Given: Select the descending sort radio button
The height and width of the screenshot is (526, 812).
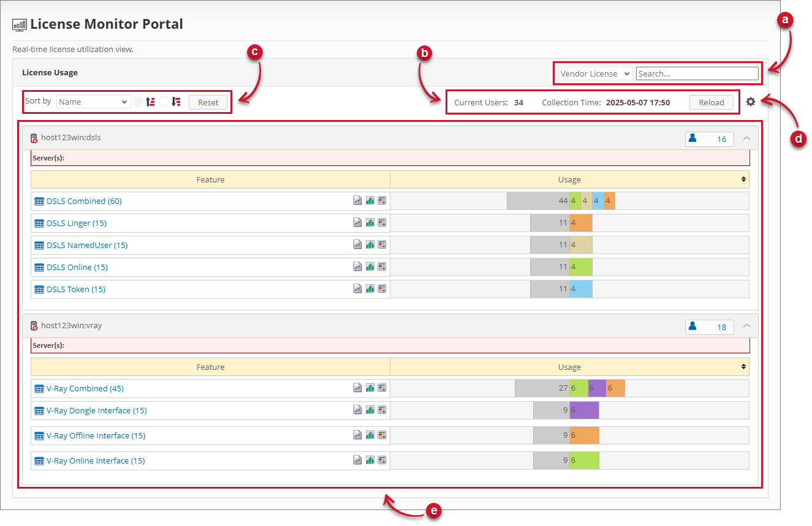Looking at the screenshot, I should [x=164, y=101].
